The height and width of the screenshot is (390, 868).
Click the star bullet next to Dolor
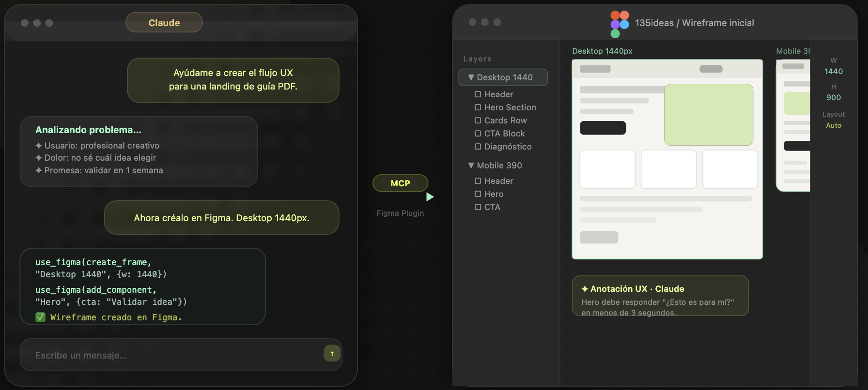pyautogui.click(x=39, y=158)
